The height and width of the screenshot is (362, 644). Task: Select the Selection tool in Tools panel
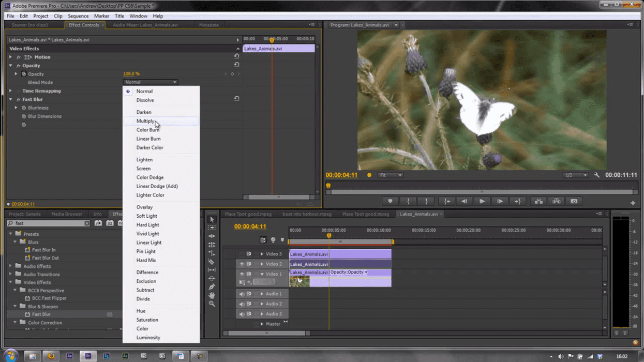[212, 219]
